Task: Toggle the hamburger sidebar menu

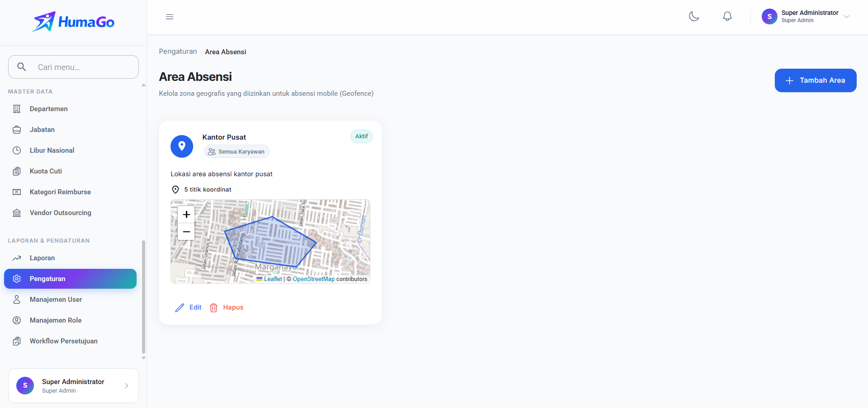Action: pyautogui.click(x=170, y=17)
